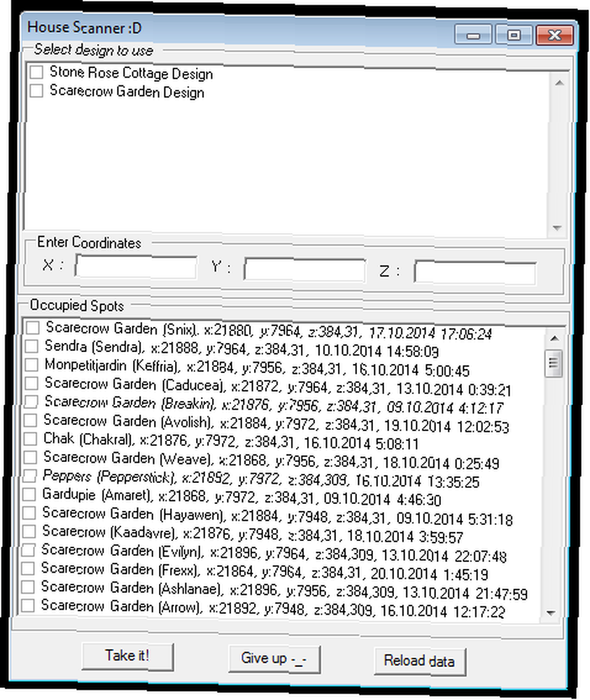Tick the Monpetitjardin (Keffria) checkbox
Screen dimensions: 590x700
click(31, 365)
